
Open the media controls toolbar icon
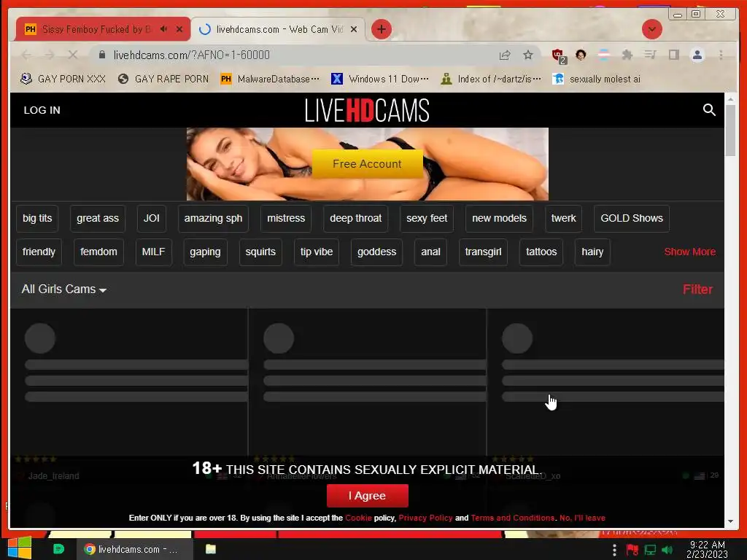[x=650, y=55]
